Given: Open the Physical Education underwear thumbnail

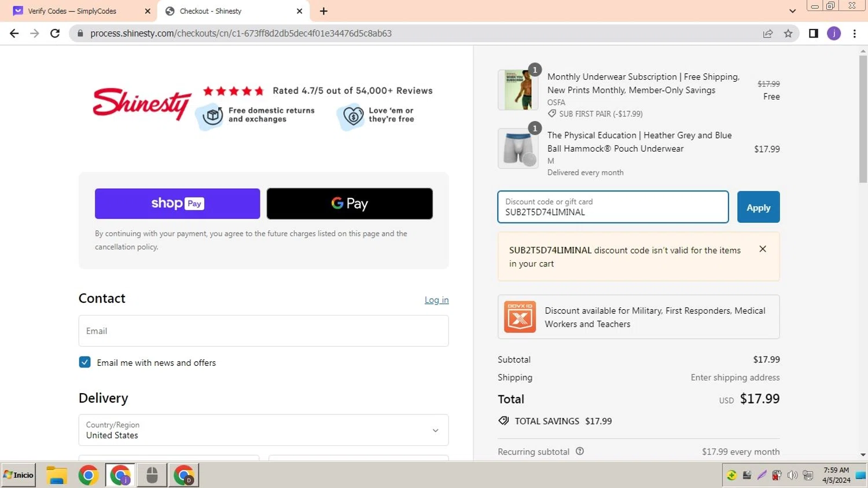Looking at the screenshot, I should point(518,148).
